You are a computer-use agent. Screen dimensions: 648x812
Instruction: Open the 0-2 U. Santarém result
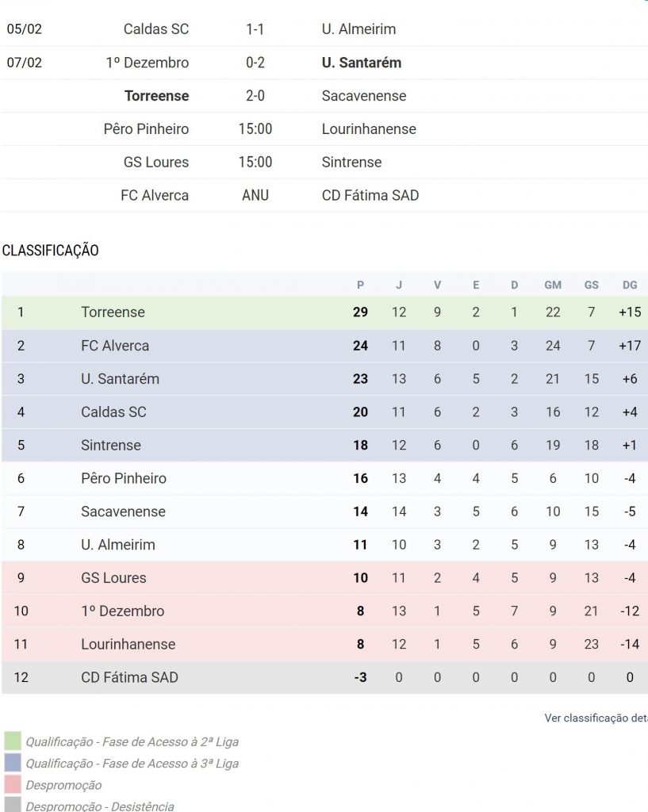point(255,63)
